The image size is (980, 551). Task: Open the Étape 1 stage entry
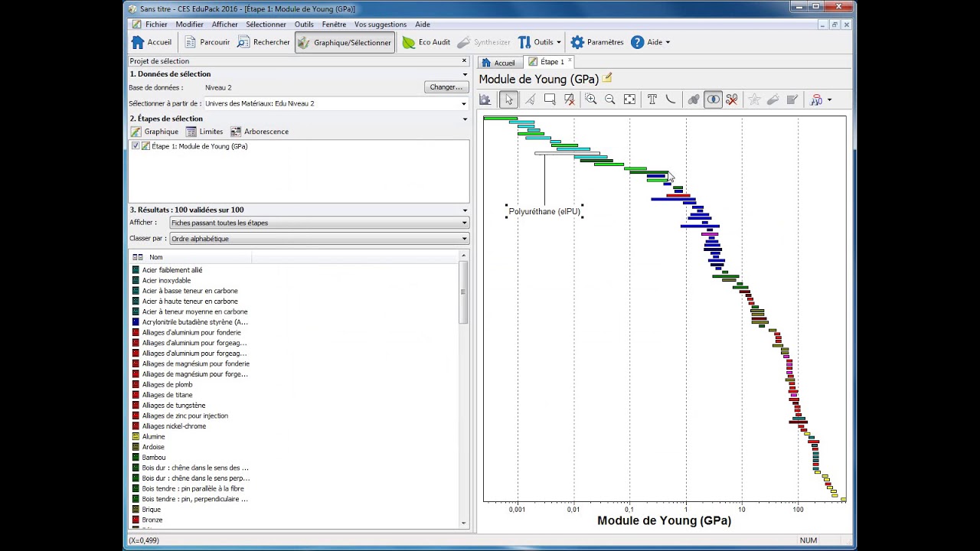click(199, 146)
